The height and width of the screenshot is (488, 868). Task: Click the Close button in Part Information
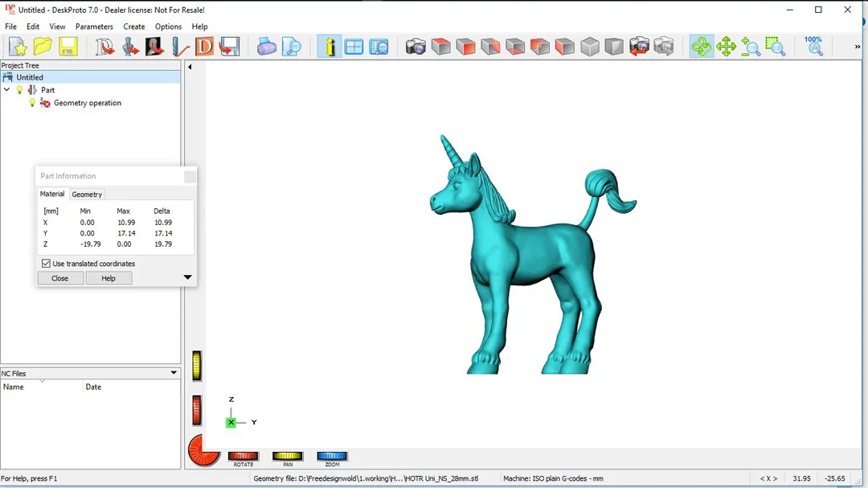coord(59,278)
